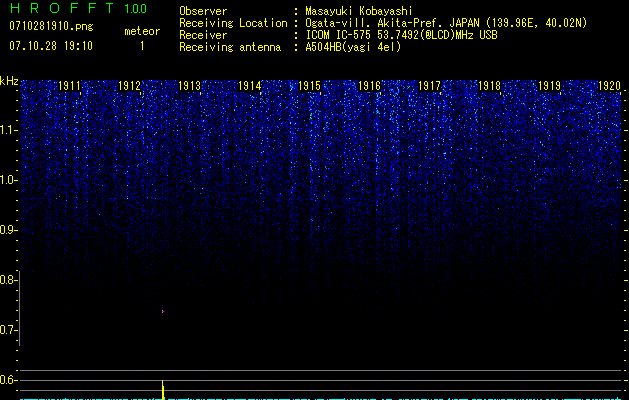Click the 0.8 kHz frequency label

click(x=8, y=280)
